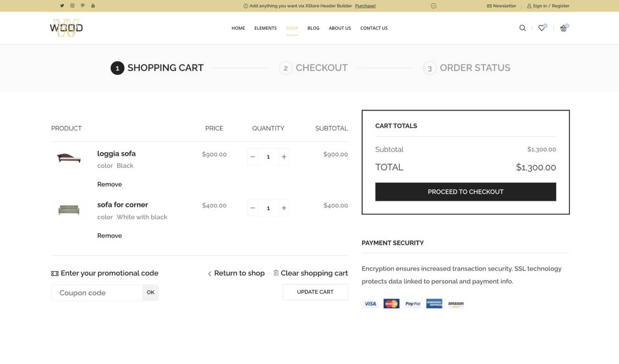
Task: Open the Instagram social icon
Action: tap(72, 5)
